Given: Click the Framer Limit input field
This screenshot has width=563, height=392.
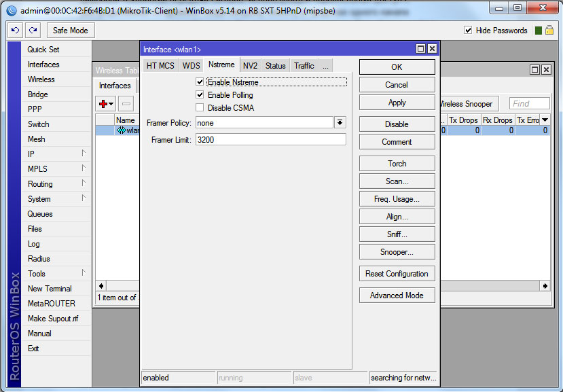Looking at the screenshot, I should (270, 139).
